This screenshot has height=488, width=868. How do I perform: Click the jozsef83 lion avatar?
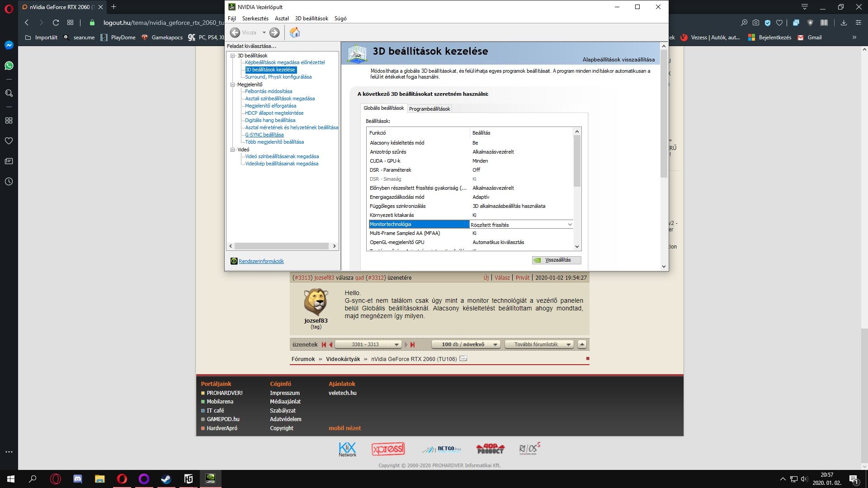[x=316, y=302]
